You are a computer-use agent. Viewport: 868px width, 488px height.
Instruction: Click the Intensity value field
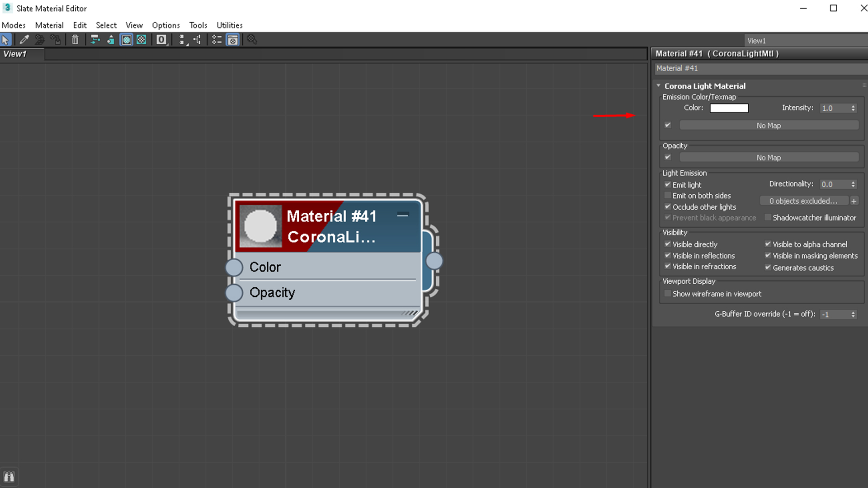835,108
